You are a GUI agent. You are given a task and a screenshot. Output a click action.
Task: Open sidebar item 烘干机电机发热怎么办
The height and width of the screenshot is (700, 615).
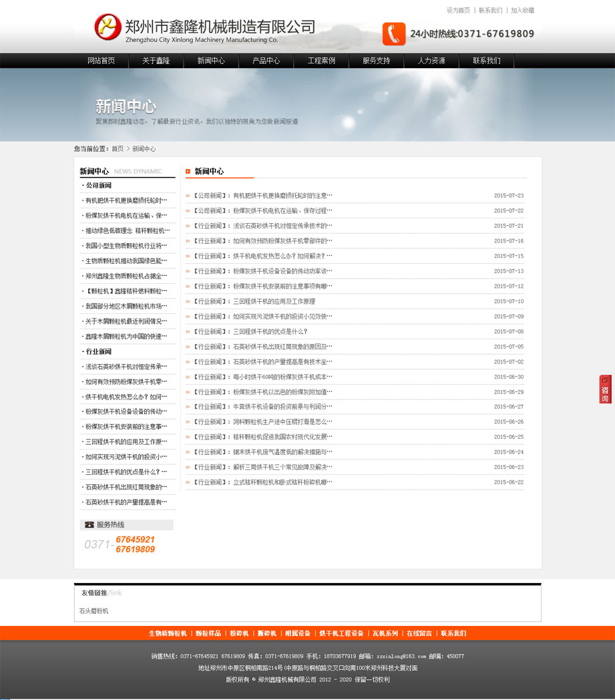point(126,397)
